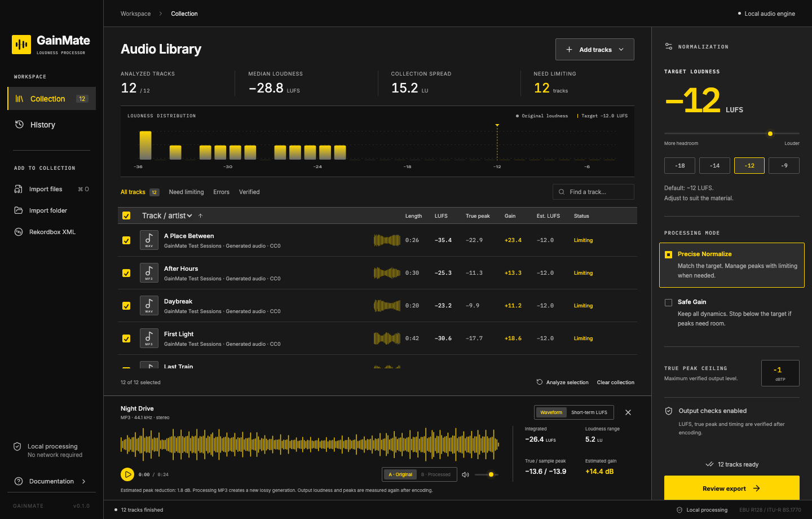Image resolution: width=812 pixels, height=519 pixels.
Task: Select Precise Normalize processing mode
Action: click(732, 265)
